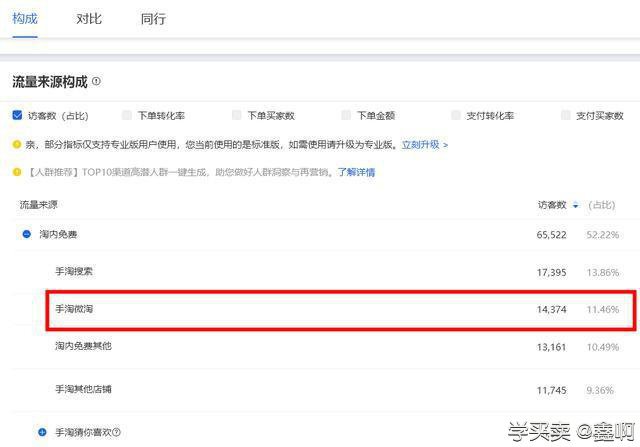Click the 立刻升级 link

(424, 145)
